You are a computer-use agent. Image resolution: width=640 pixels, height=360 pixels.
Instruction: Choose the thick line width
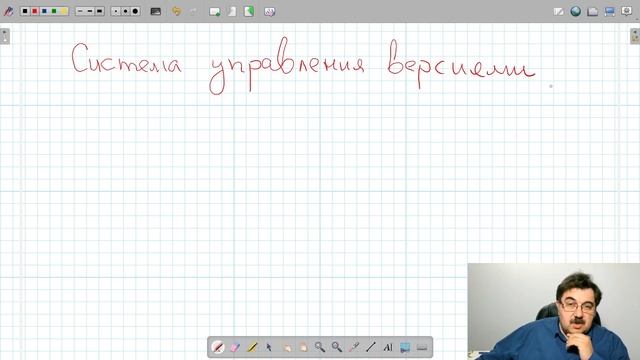[100, 11]
